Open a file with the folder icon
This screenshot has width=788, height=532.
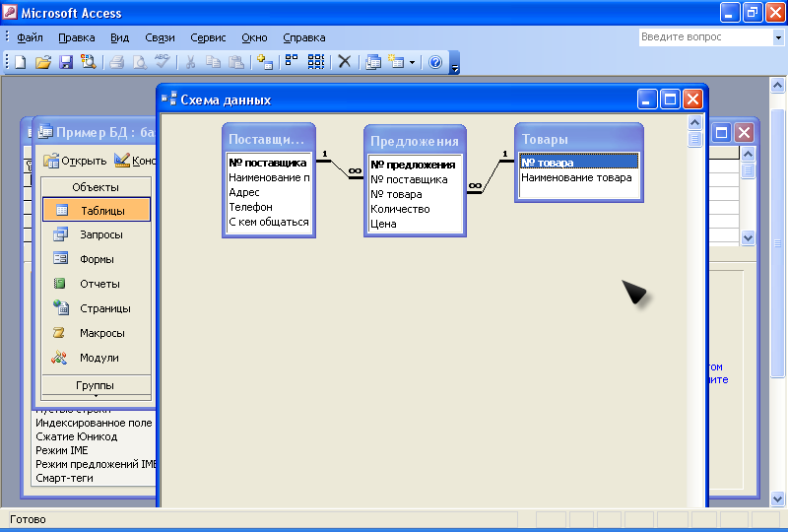pos(43,62)
